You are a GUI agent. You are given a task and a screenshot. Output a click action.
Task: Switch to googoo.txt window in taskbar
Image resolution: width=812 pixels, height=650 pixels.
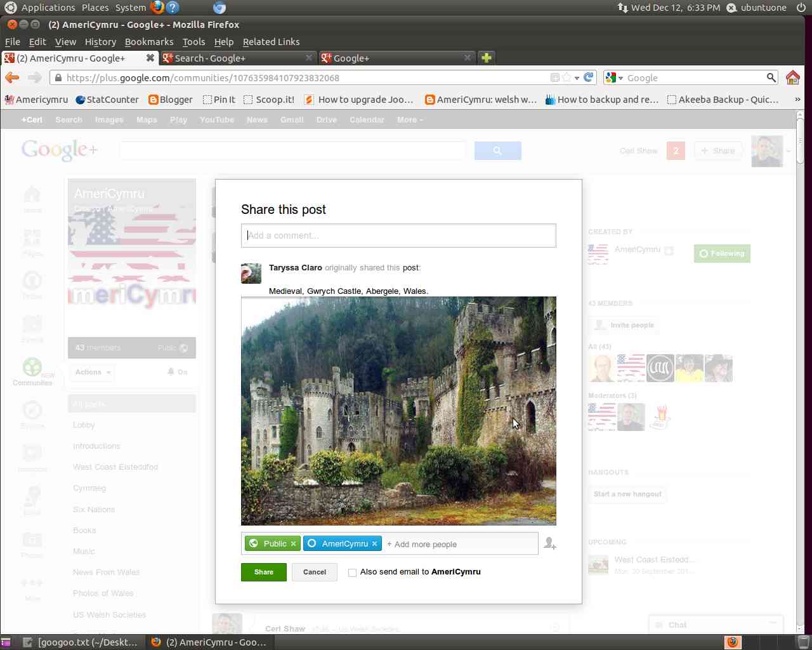[80, 642]
